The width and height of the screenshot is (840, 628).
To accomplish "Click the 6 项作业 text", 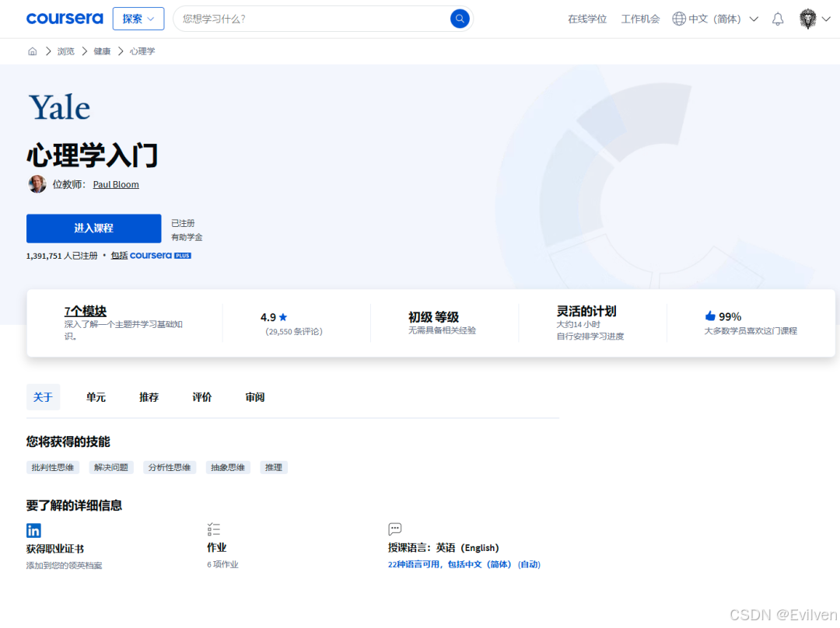I will pyautogui.click(x=222, y=564).
